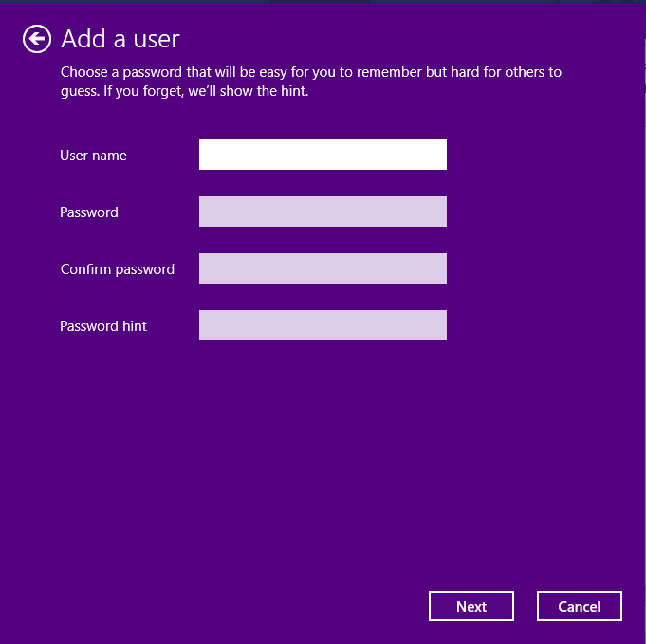Click inside the User name text box
This screenshot has width=646, height=644.
[x=323, y=155]
